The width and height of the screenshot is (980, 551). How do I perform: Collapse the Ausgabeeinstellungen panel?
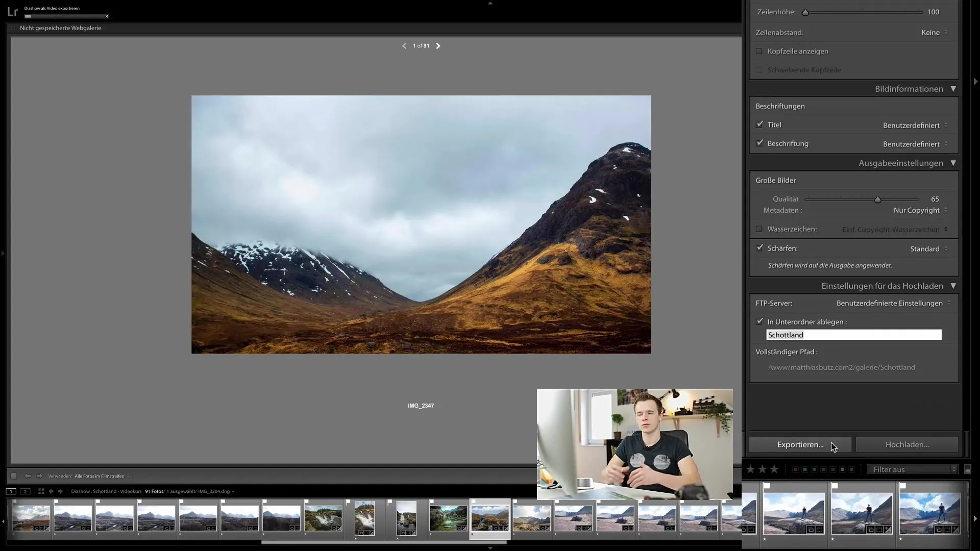pyautogui.click(x=952, y=163)
